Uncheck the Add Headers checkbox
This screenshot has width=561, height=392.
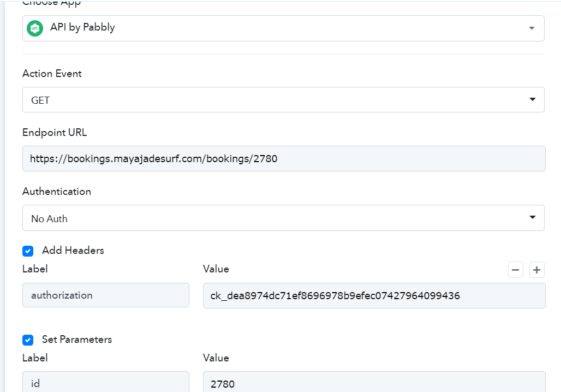(28, 251)
